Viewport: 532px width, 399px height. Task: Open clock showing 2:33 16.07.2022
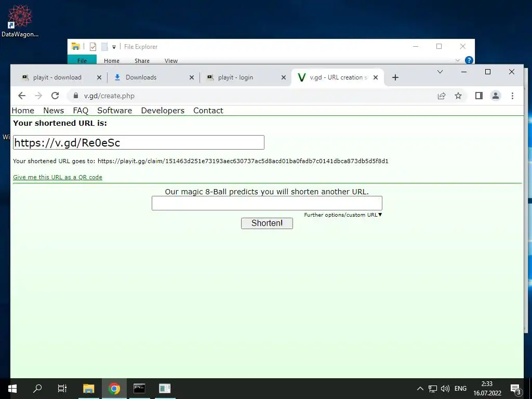point(487,389)
